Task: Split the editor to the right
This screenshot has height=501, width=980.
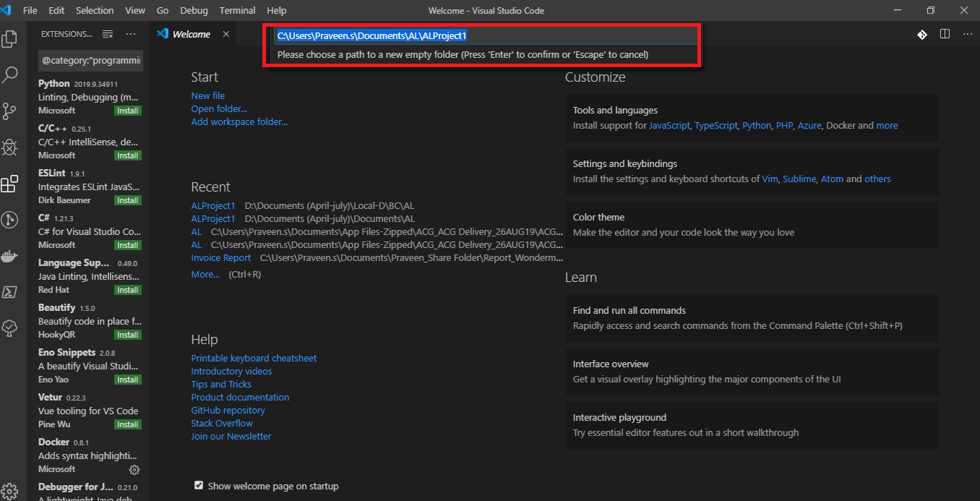Action: (x=945, y=34)
